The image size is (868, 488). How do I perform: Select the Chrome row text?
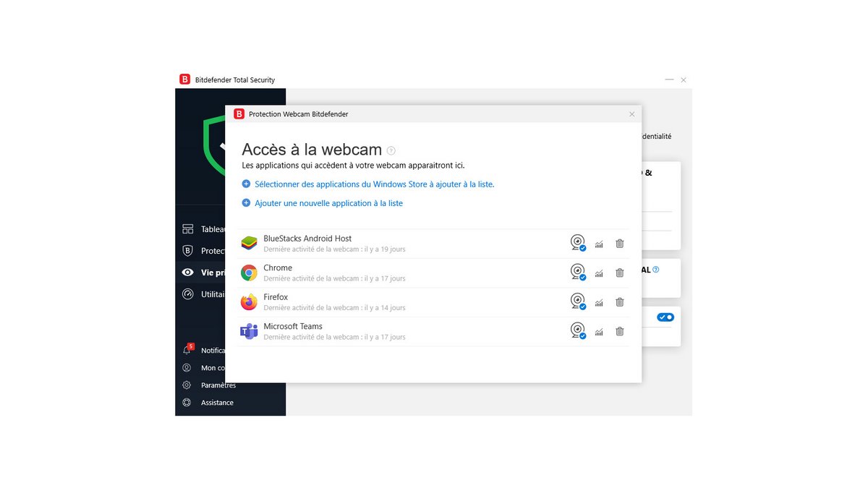(278, 267)
